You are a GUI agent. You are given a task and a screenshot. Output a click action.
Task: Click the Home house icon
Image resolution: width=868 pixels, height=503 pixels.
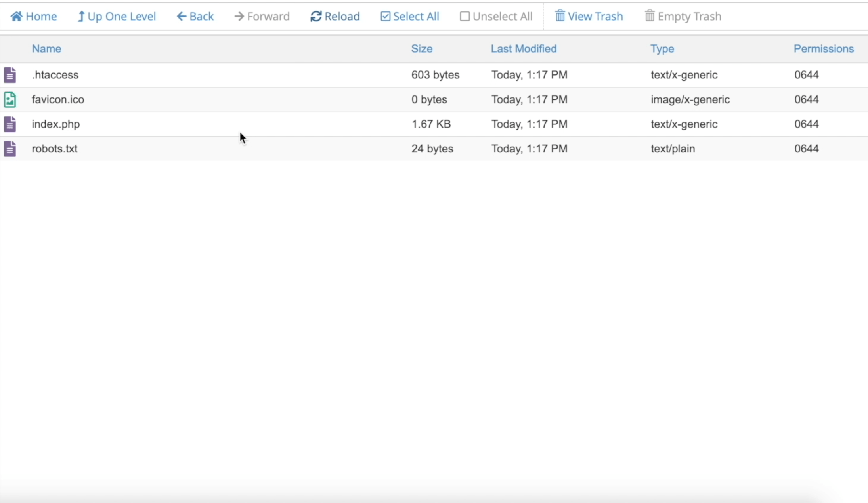click(16, 16)
